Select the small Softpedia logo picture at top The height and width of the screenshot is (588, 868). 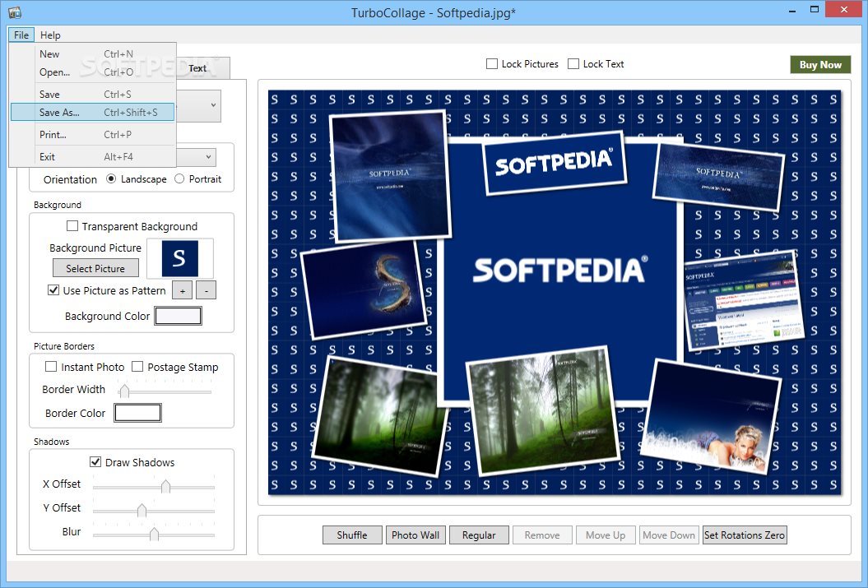[x=555, y=163]
